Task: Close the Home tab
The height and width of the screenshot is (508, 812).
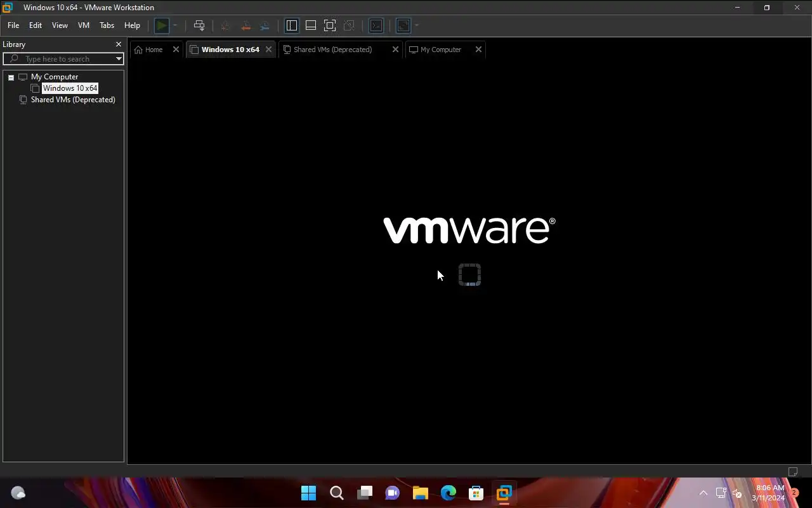Action: (176, 50)
